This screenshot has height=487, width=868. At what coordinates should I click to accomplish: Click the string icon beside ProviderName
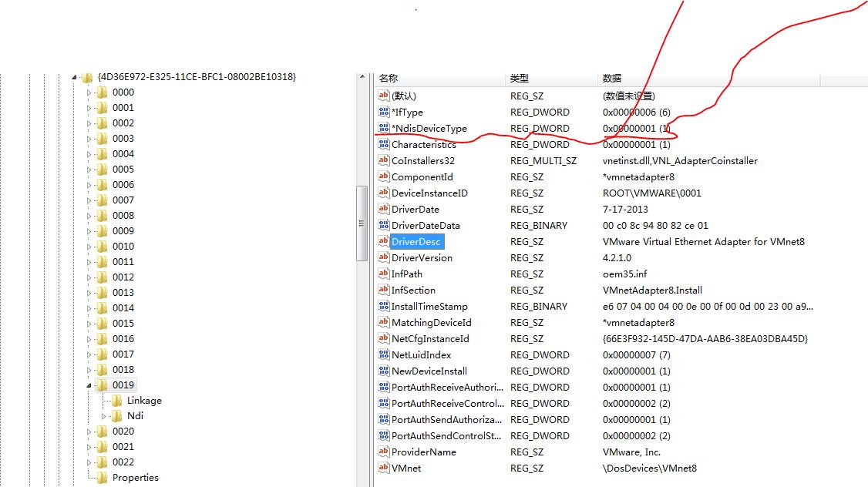point(384,452)
